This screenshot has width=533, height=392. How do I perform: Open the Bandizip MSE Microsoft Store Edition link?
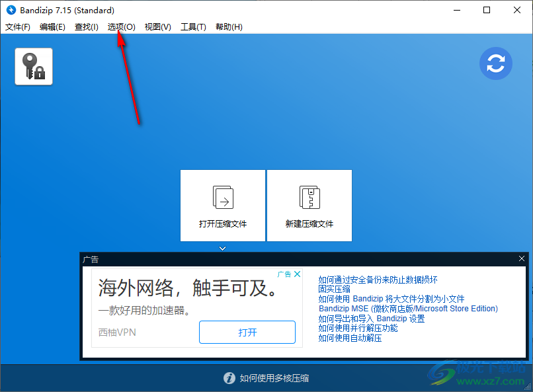click(x=408, y=309)
